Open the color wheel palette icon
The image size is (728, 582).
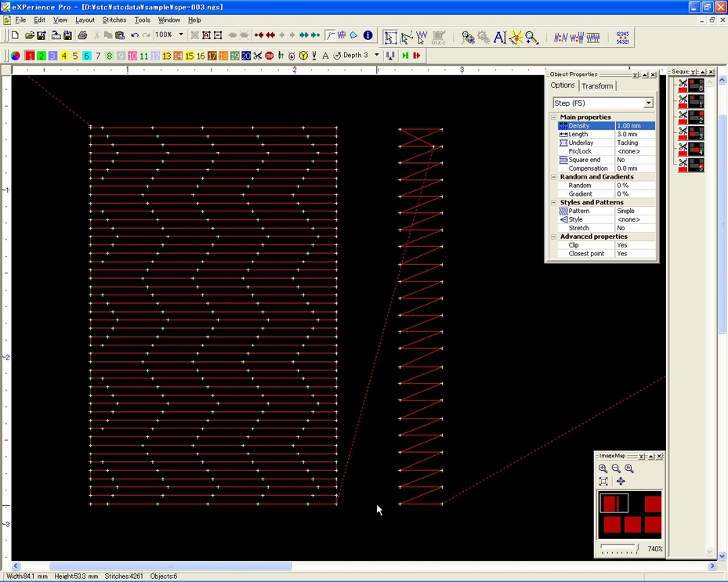(x=16, y=56)
